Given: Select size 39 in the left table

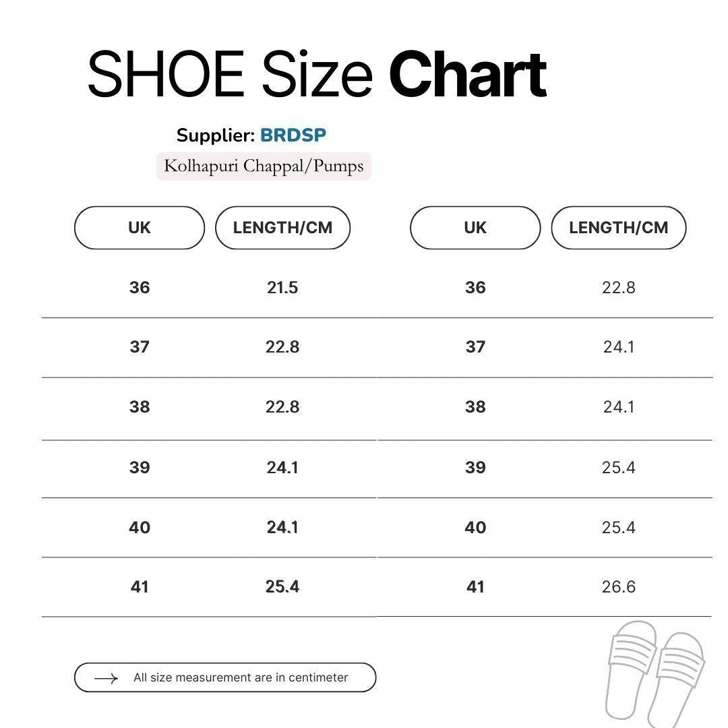Looking at the screenshot, I should [x=140, y=468].
